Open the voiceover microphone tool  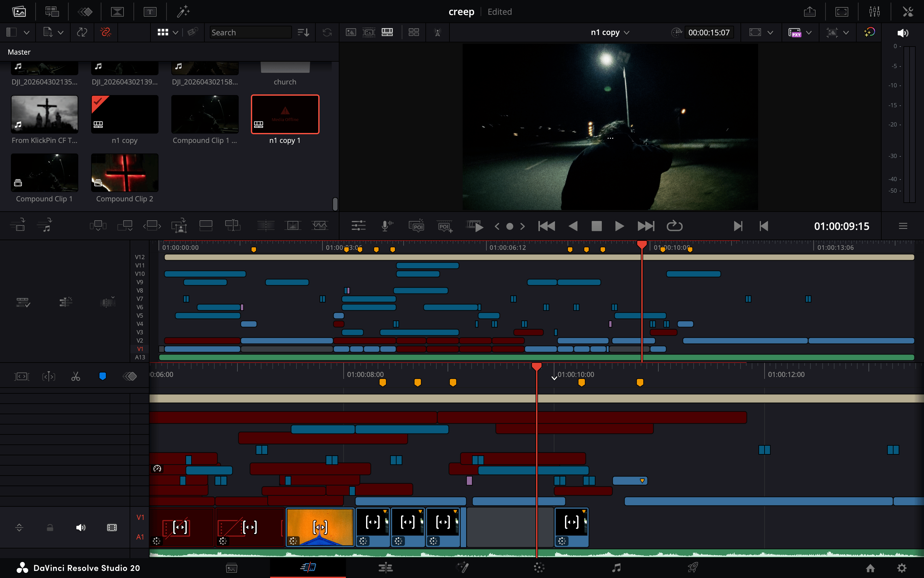pyautogui.click(x=387, y=226)
